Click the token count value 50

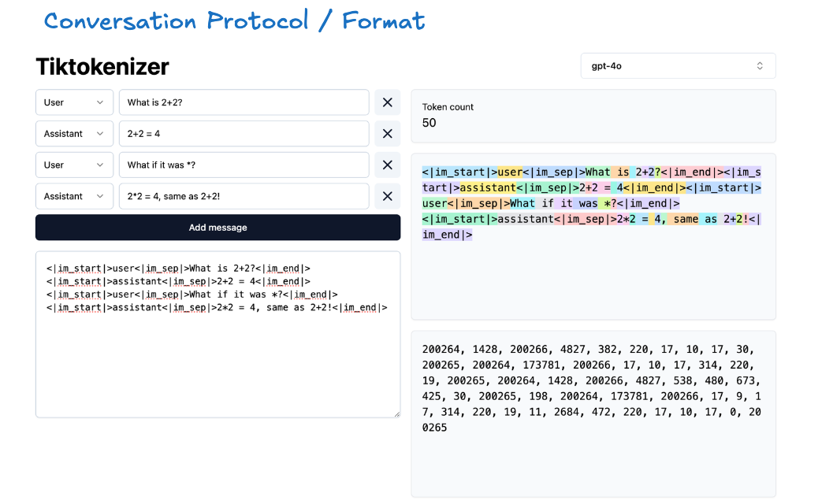tap(430, 123)
